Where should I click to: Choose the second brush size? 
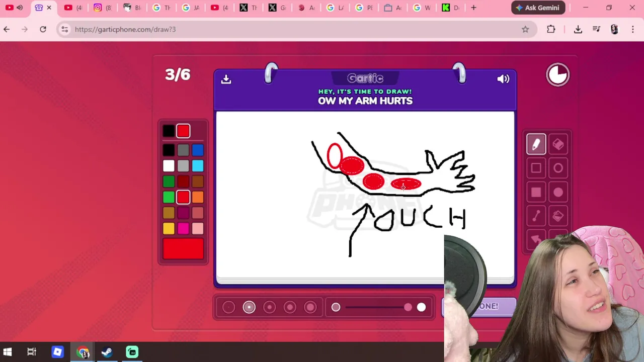[249, 307]
